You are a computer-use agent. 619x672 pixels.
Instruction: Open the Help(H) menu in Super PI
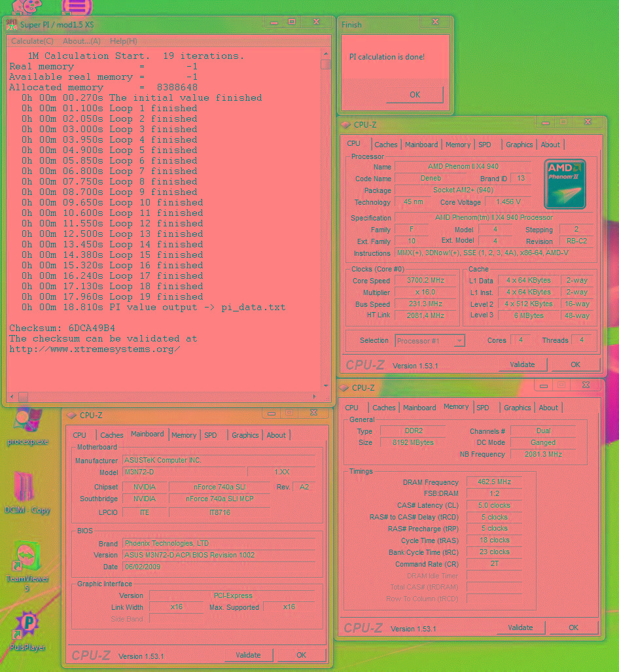[124, 41]
